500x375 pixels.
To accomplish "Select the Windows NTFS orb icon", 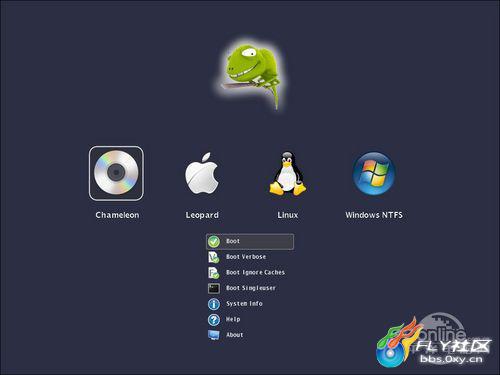I will (374, 173).
